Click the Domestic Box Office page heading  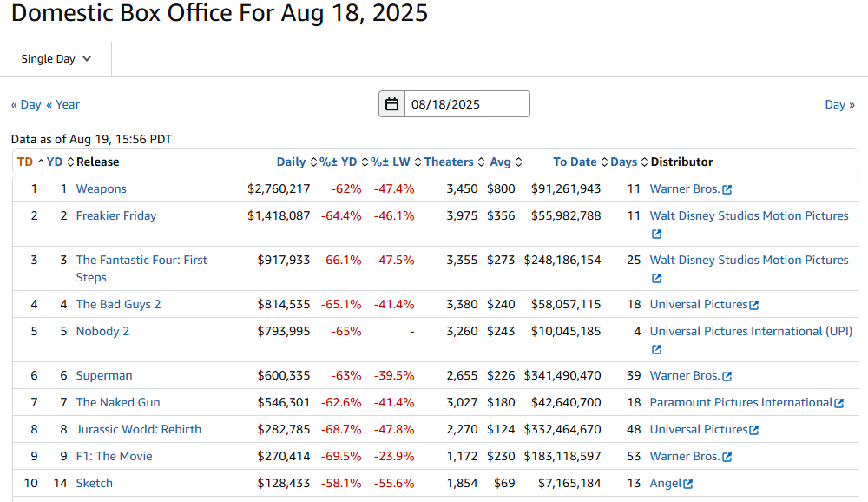click(220, 13)
